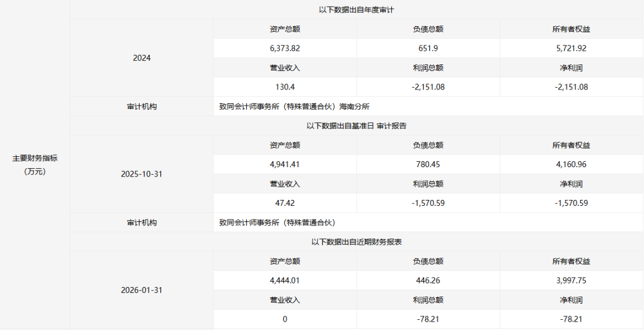Select the operating revenue value 47.42
Screen dimensions: 644x330
click(x=284, y=203)
